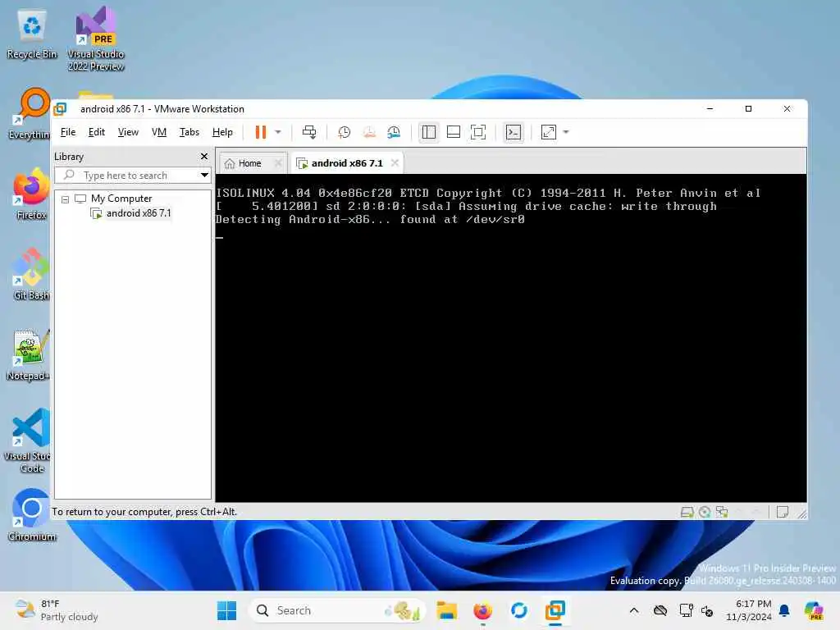
Task: Open the weather widget showing 81°F
Action: point(57,610)
